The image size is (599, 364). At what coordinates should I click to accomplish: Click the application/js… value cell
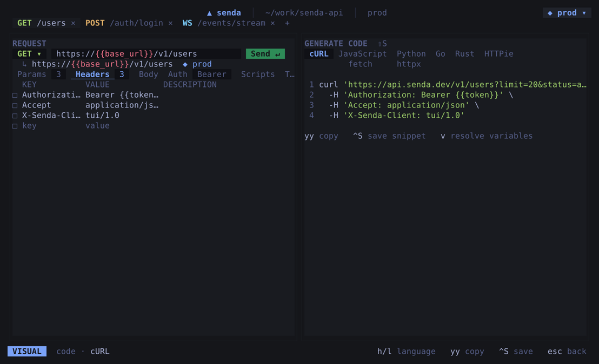coord(122,105)
